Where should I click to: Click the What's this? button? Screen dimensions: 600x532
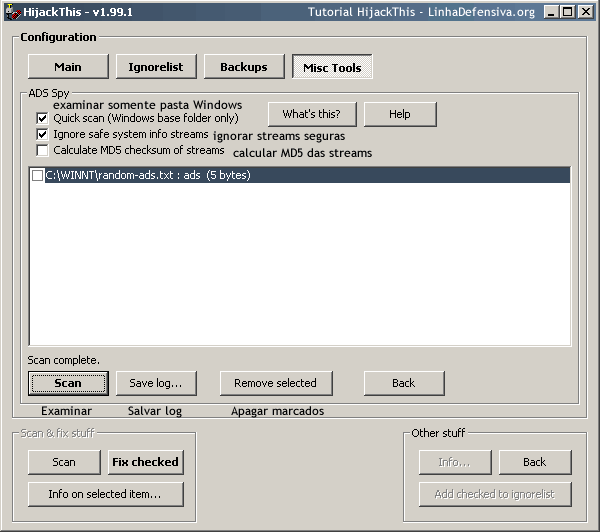(x=312, y=114)
